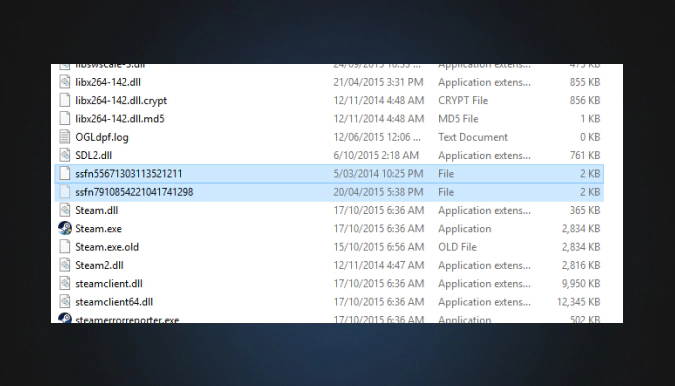Click the 0 KB size cell
This screenshot has width=675, height=386.
coord(590,137)
